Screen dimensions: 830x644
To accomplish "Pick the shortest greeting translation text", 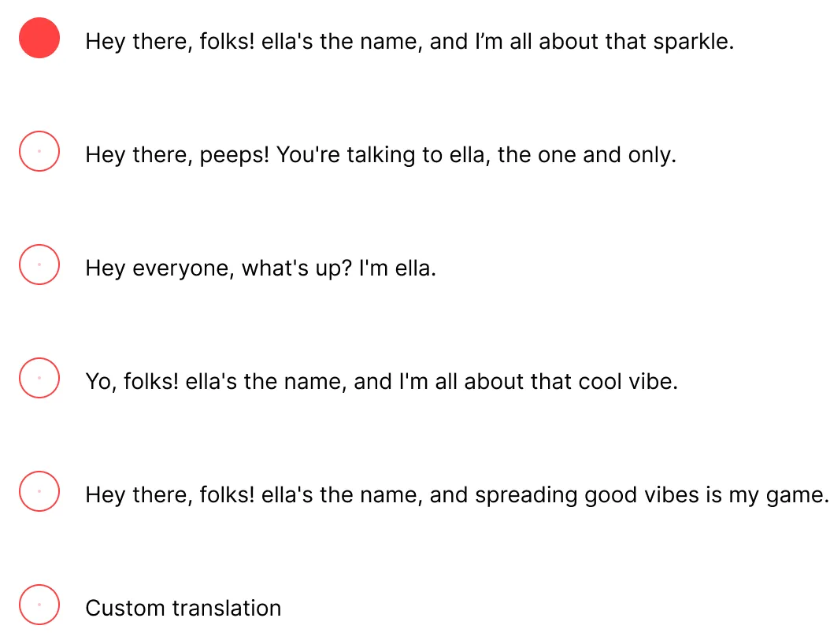I will [260, 268].
